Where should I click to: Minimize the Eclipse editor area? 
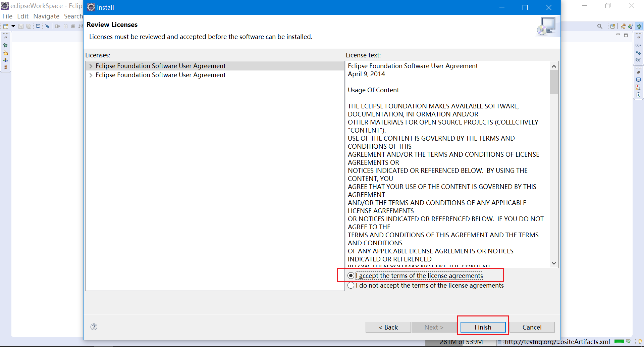pos(618,35)
